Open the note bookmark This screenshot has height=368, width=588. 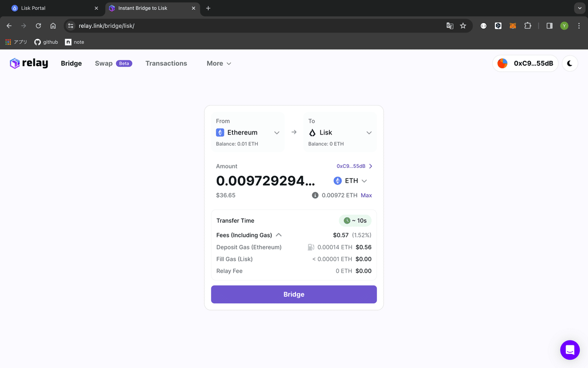pos(74,42)
